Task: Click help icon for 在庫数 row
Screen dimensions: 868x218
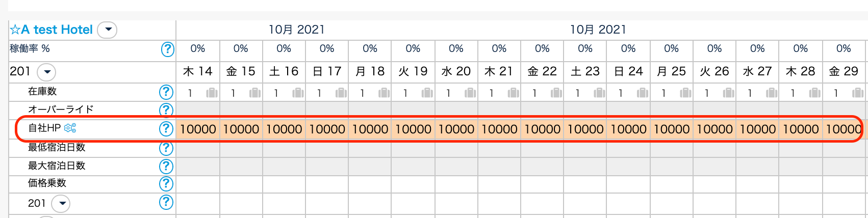Action: click(166, 92)
